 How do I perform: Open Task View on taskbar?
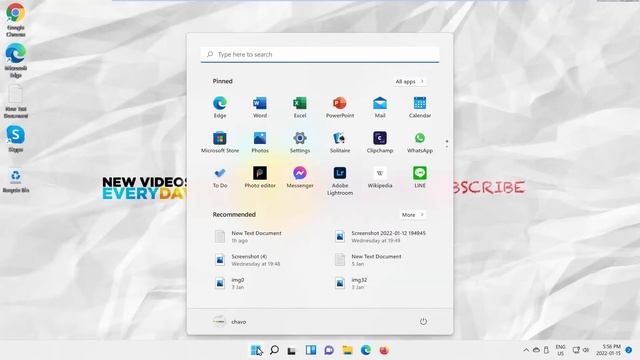pyautogui.click(x=291, y=350)
